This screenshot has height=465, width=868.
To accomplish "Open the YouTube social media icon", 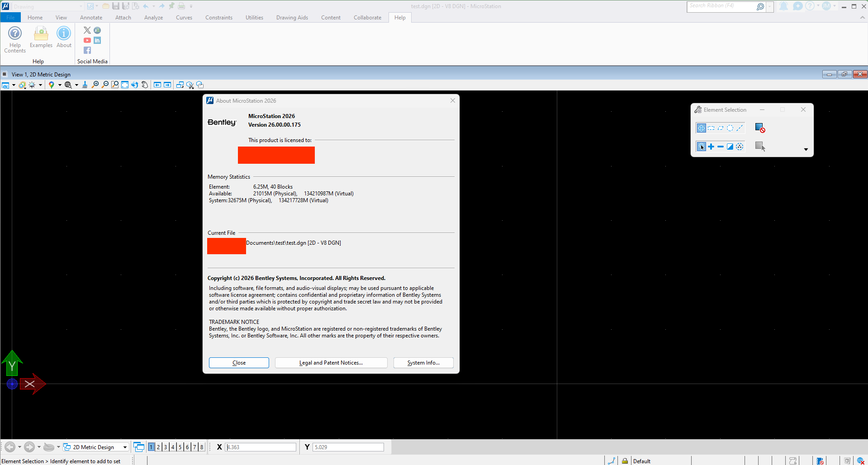I will coord(87,40).
